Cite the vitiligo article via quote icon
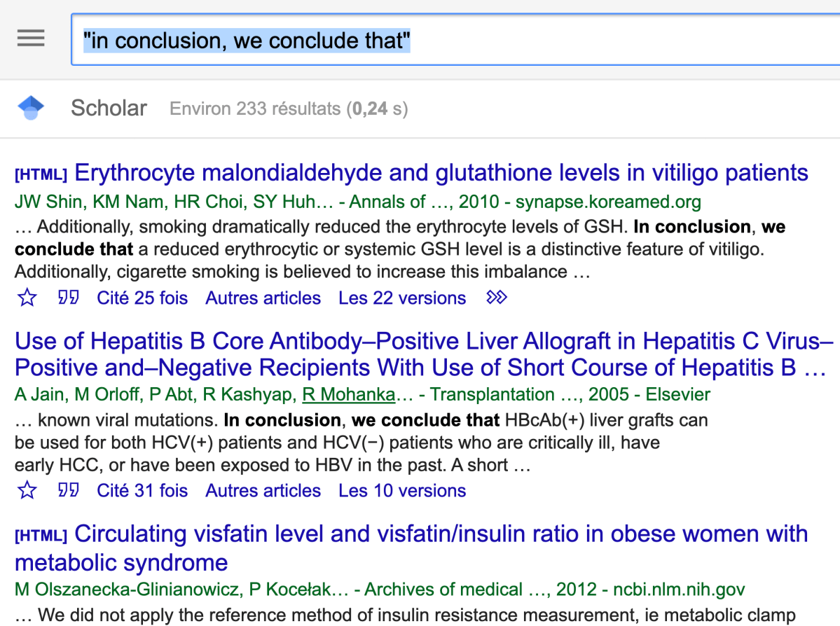 (x=68, y=298)
